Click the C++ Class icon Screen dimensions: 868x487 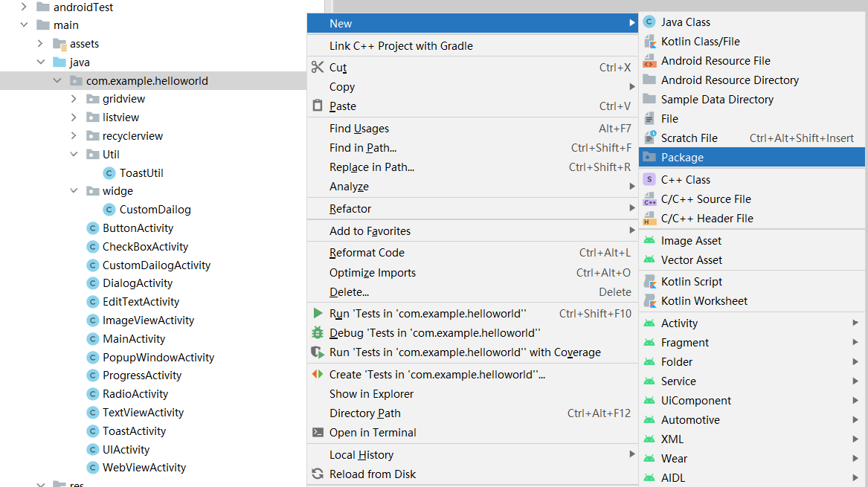pos(649,179)
